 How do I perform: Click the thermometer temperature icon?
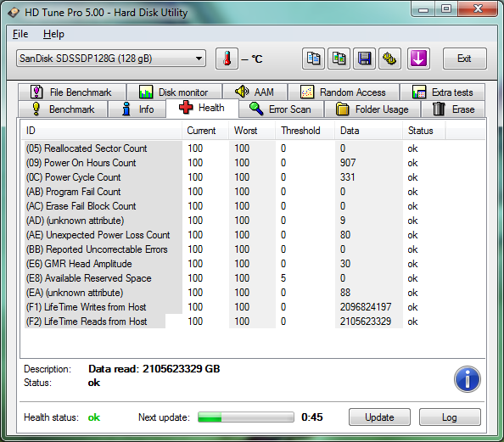coord(227,59)
